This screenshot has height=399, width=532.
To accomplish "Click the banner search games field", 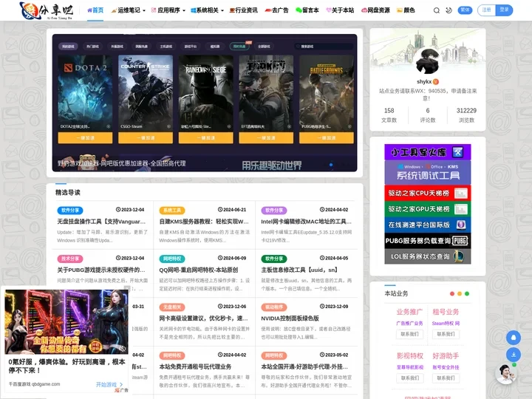I will pos(323,46).
